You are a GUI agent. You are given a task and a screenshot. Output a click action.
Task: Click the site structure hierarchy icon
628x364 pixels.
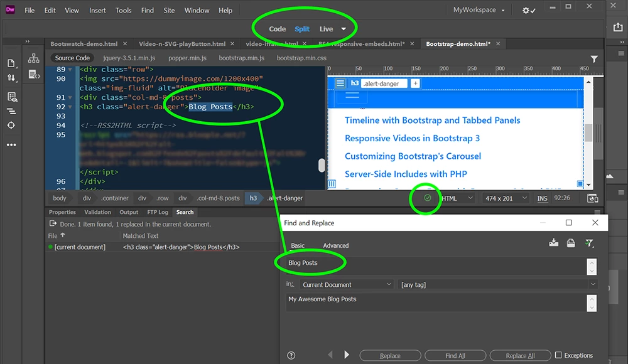34,58
